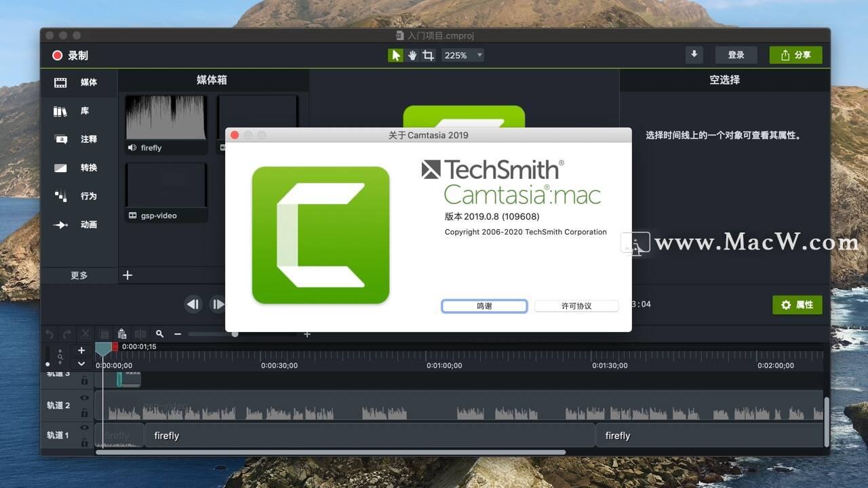Click the copy icon in the timeline toolbar
This screenshot has height=488, width=868.
104,334
